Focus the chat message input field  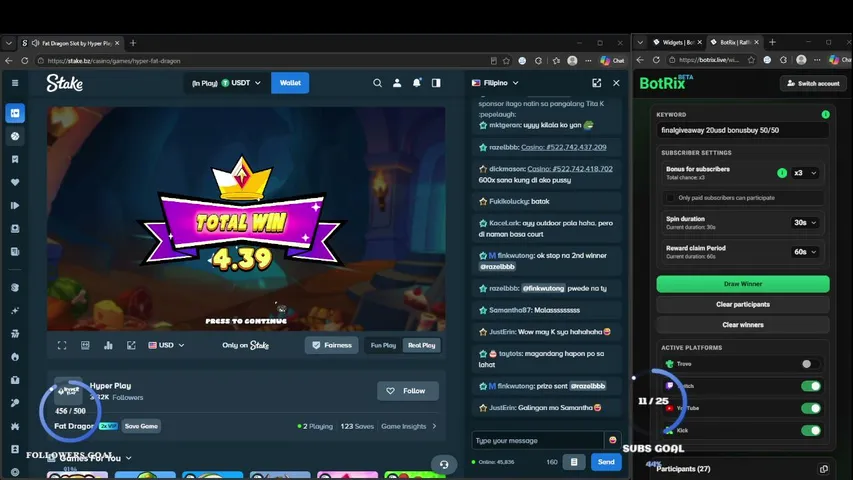(538, 440)
